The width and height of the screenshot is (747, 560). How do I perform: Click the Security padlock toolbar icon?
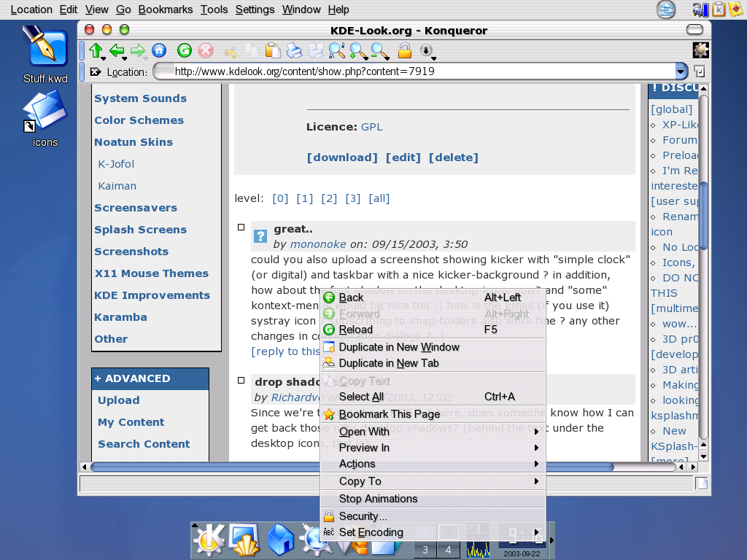pos(404,50)
